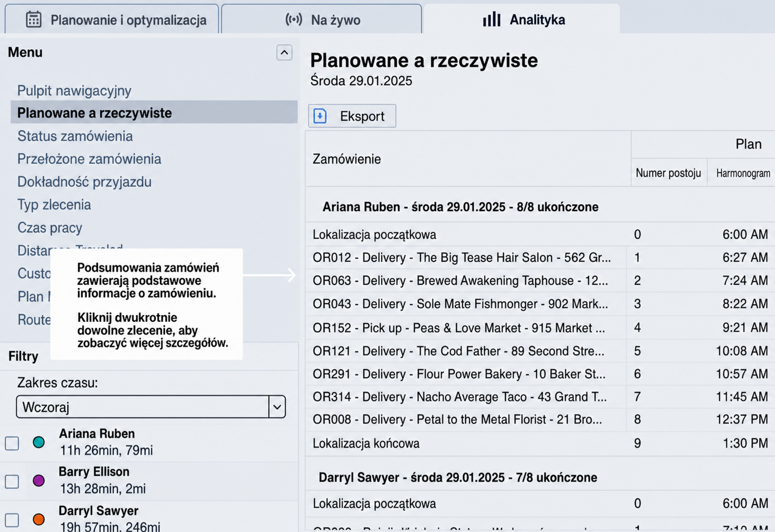Image resolution: width=775 pixels, height=532 pixels.
Task: Select Planowane a rzeczywiste menu item
Action: [x=154, y=112]
